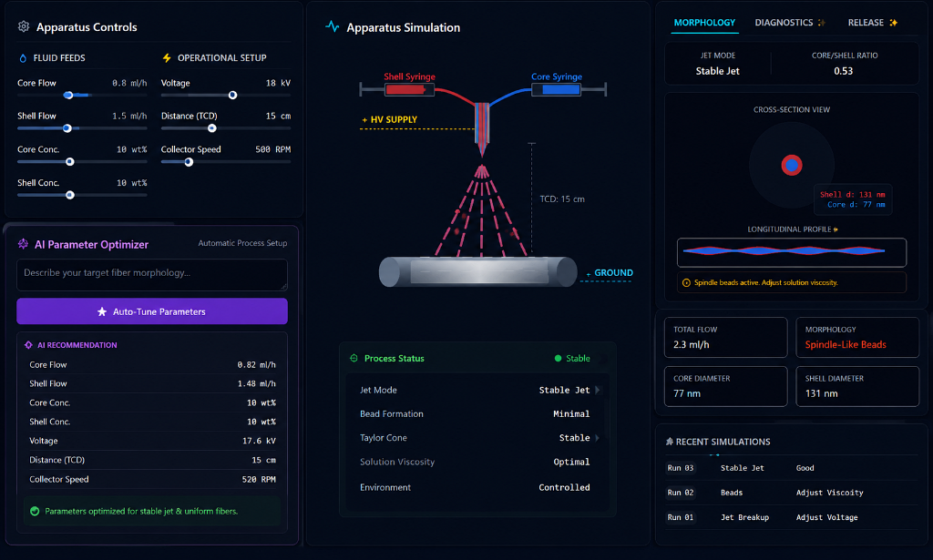Image resolution: width=933 pixels, height=560 pixels.
Task: Click the gear icon beside Apparatus Controls
Action: click(24, 26)
